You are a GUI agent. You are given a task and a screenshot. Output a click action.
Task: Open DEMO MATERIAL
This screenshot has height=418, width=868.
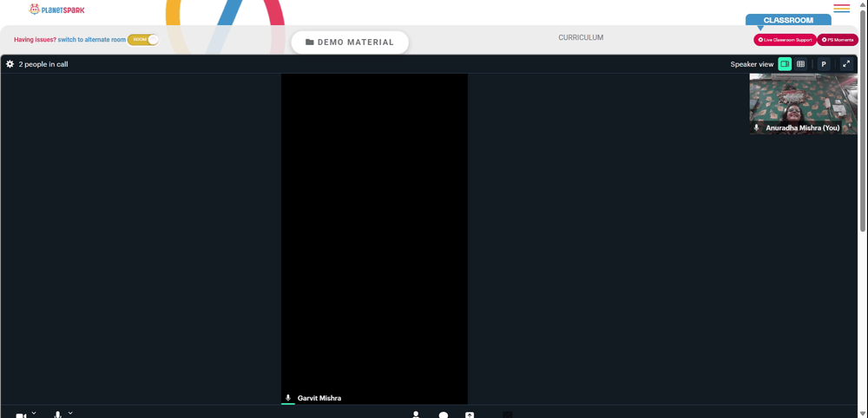(x=350, y=42)
